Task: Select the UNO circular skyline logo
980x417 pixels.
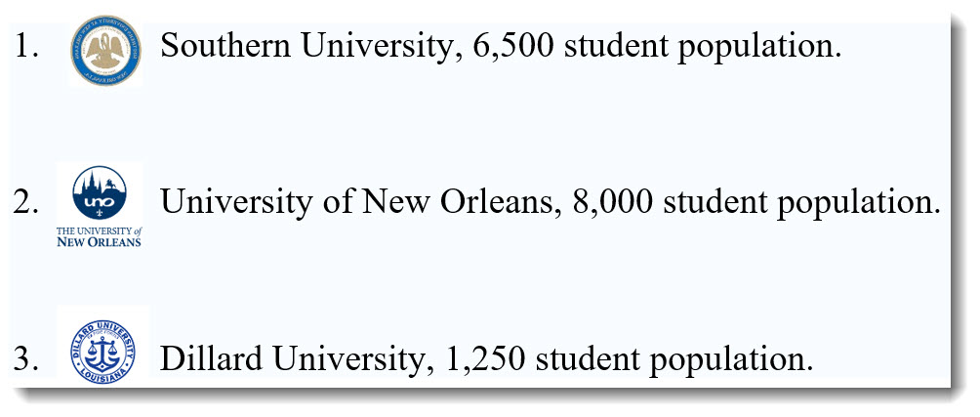Action: click(100, 192)
